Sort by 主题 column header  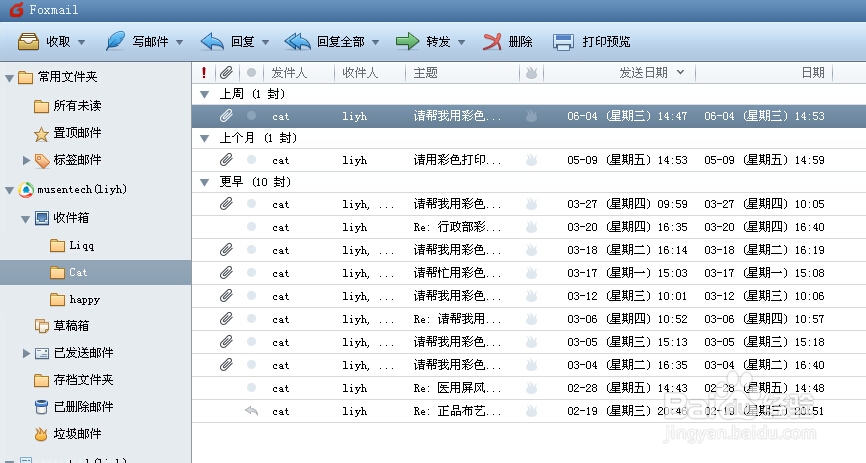click(425, 72)
